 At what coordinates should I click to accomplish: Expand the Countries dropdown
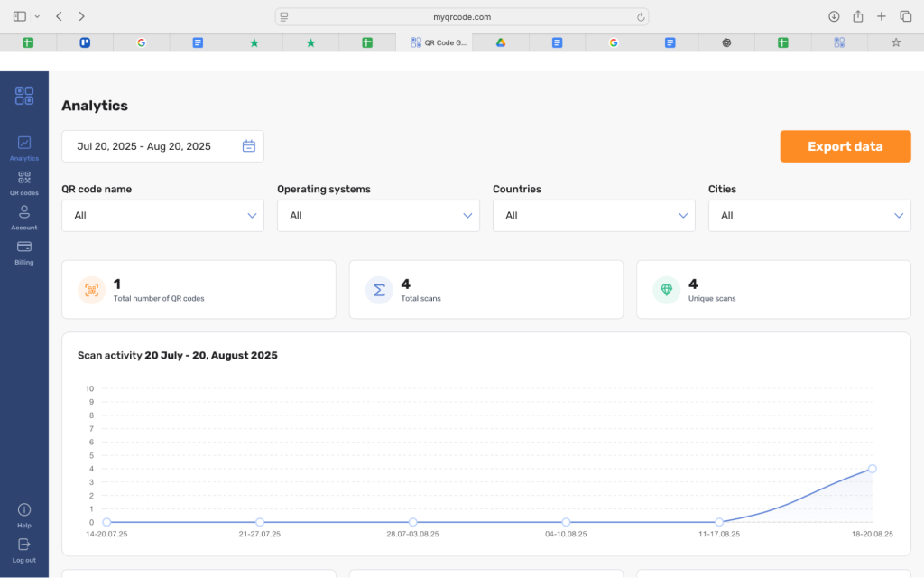click(x=594, y=215)
